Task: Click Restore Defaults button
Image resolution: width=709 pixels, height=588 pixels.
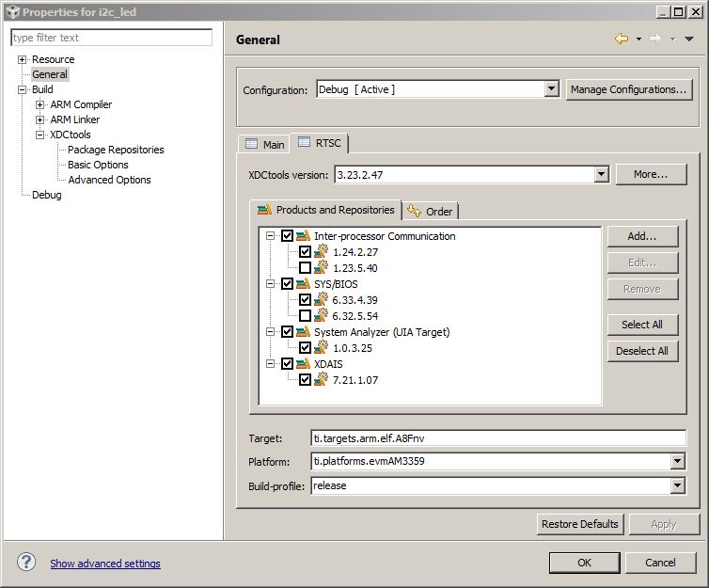Action: (580, 524)
